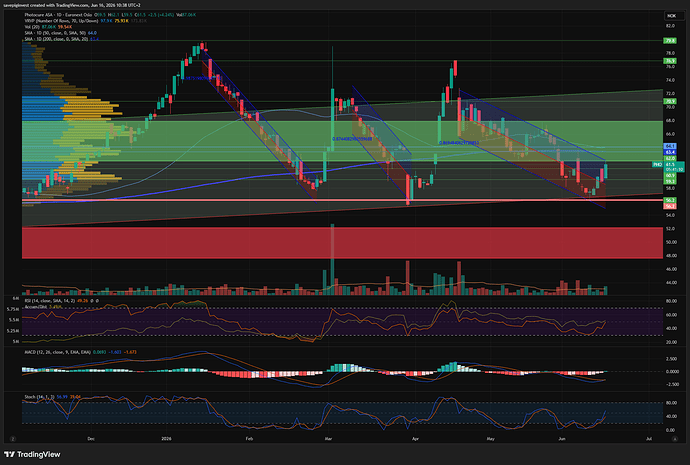The width and height of the screenshot is (690, 465).
Task: Click the timezone icon at bottom-left of time axis
Action: pyautogui.click(x=13, y=439)
